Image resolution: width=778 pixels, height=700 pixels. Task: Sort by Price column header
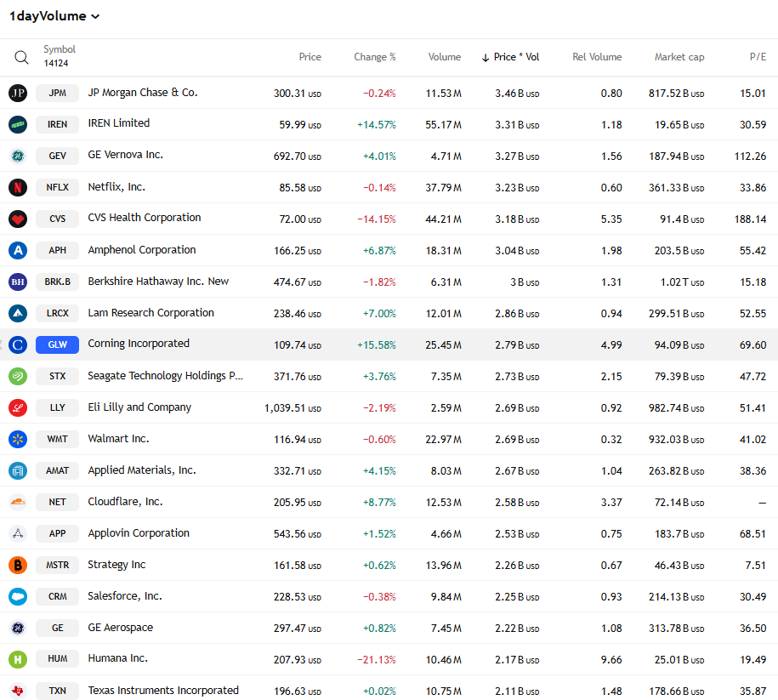309,57
